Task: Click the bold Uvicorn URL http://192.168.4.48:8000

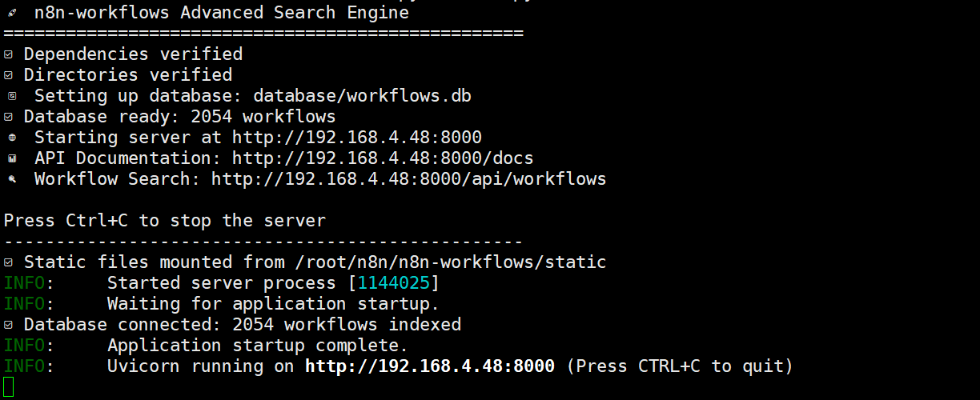Action: point(430,366)
